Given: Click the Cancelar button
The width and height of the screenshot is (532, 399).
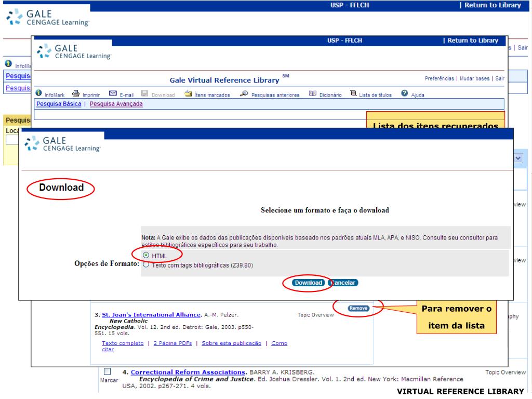Looking at the screenshot, I should pos(343,283).
